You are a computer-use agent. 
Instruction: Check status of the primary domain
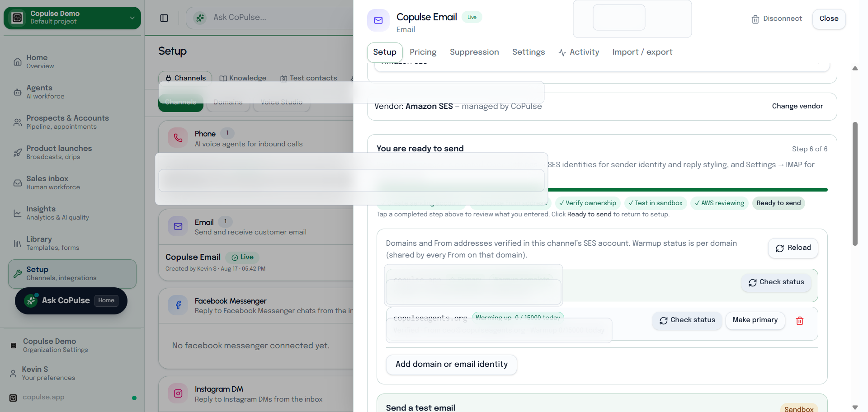(776, 282)
